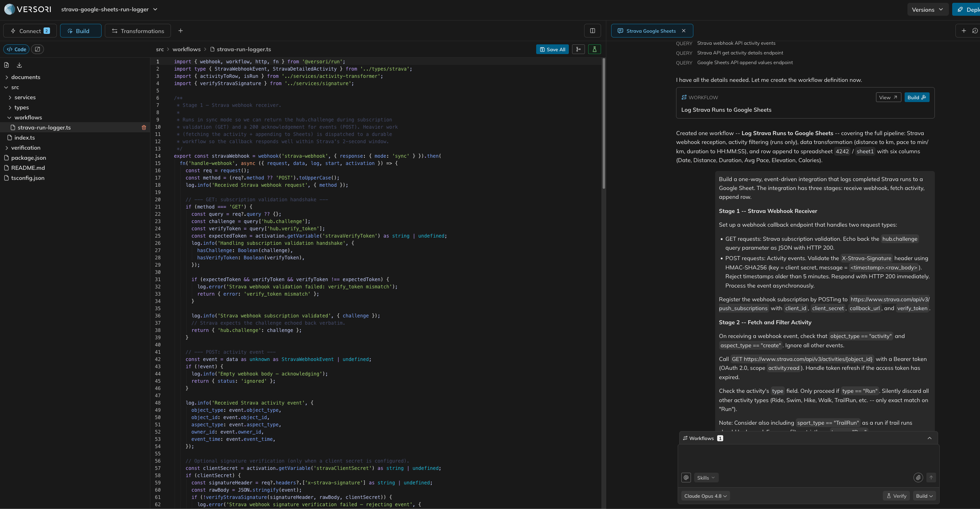980x509 pixels.
Task: Click the green flask test icon
Action: click(x=594, y=49)
